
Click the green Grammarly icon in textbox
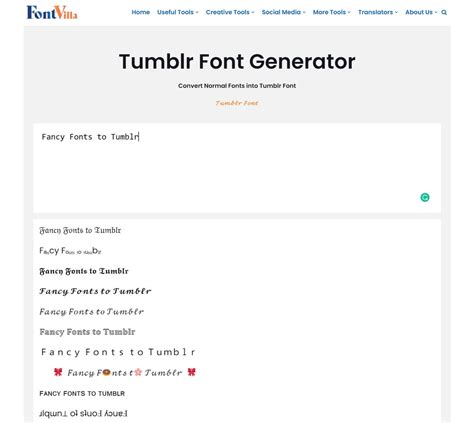tap(425, 197)
